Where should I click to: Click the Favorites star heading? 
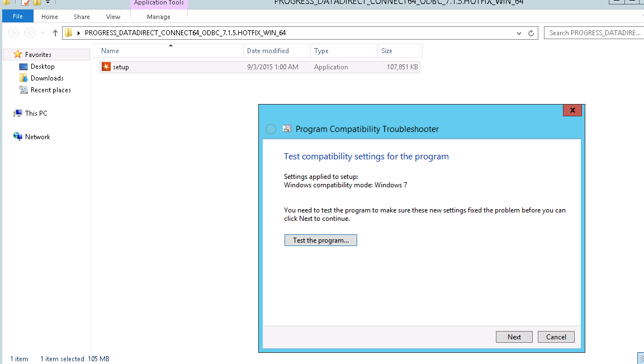click(38, 55)
